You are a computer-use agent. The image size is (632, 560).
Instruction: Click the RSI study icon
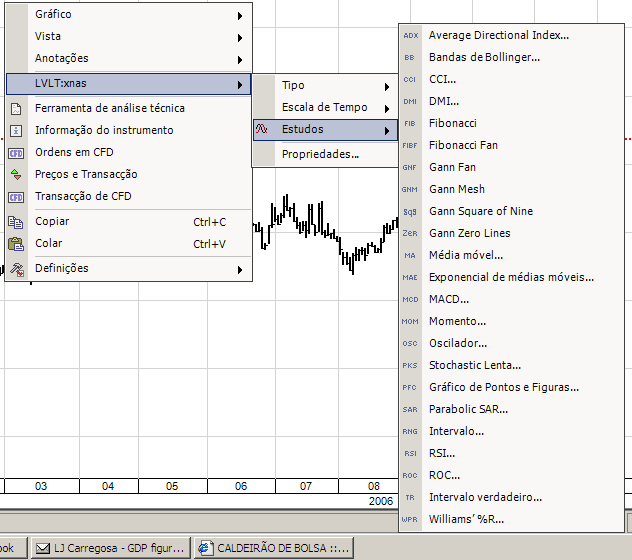pos(410,454)
